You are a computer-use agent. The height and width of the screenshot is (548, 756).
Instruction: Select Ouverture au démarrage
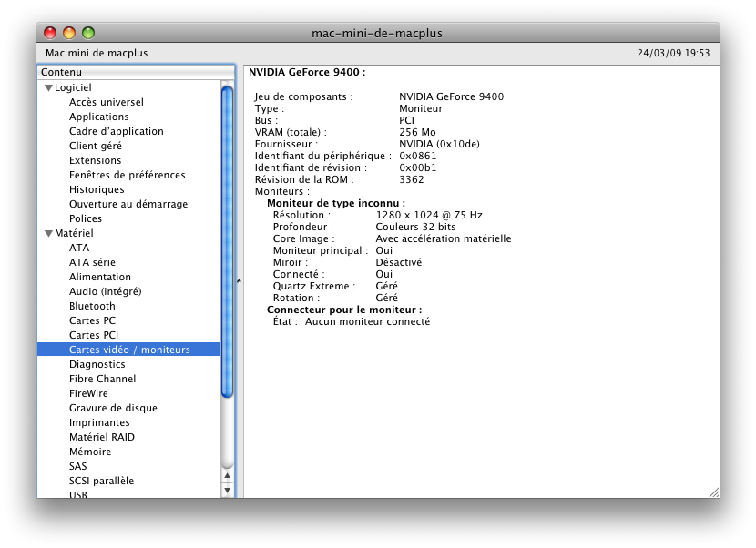(128, 204)
